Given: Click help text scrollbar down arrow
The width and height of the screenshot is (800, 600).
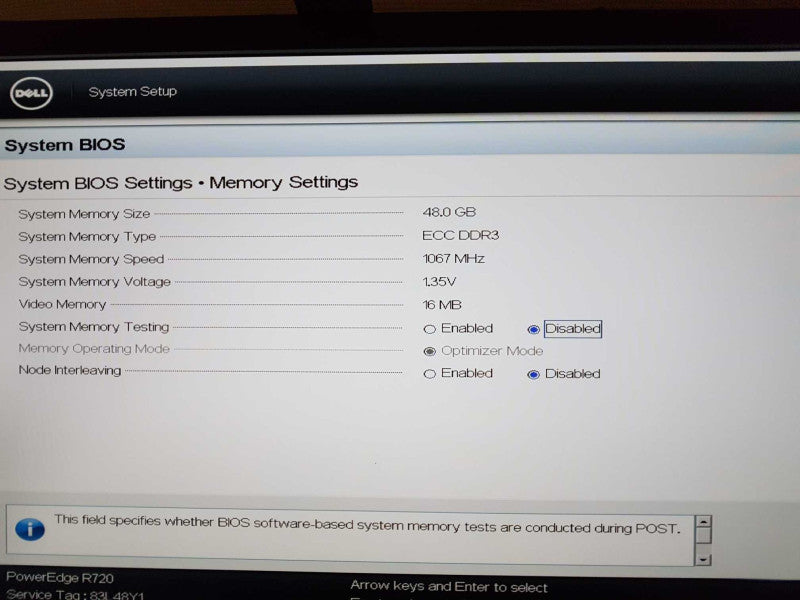Looking at the screenshot, I should click(703, 560).
